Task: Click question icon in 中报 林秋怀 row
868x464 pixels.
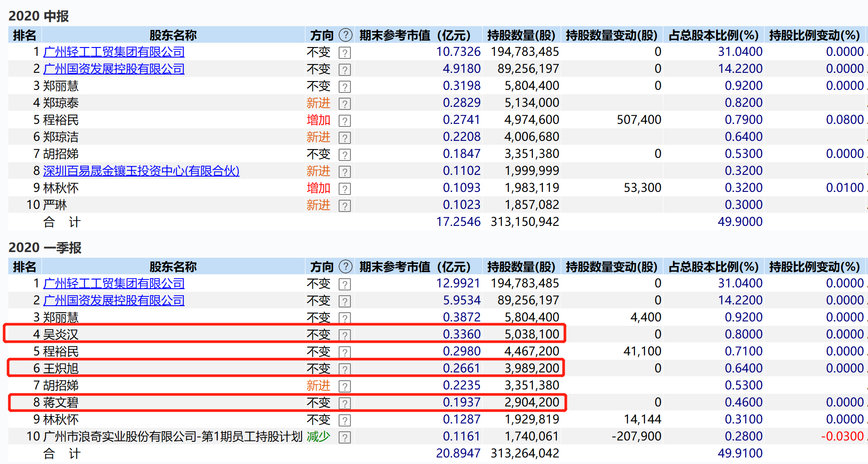Action: click(345, 189)
